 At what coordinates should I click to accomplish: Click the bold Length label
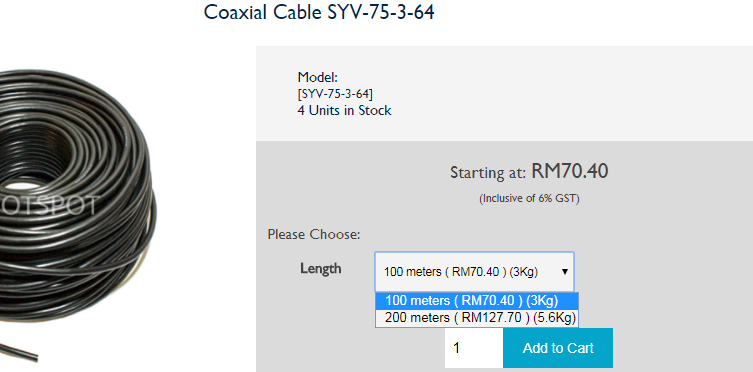(x=321, y=268)
